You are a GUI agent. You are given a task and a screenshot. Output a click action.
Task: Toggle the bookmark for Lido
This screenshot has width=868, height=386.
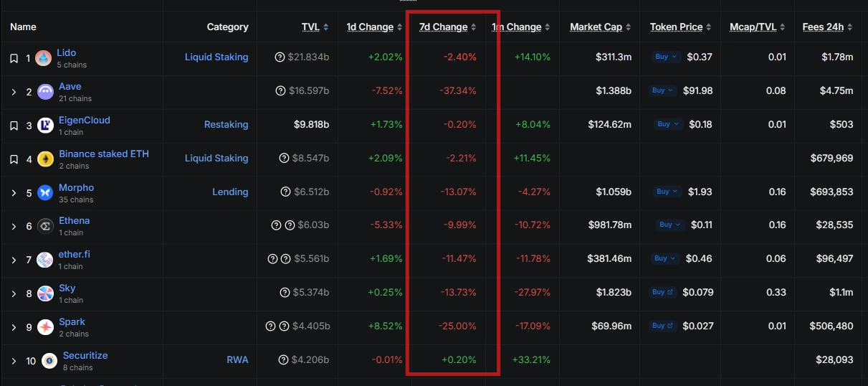[x=14, y=58]
